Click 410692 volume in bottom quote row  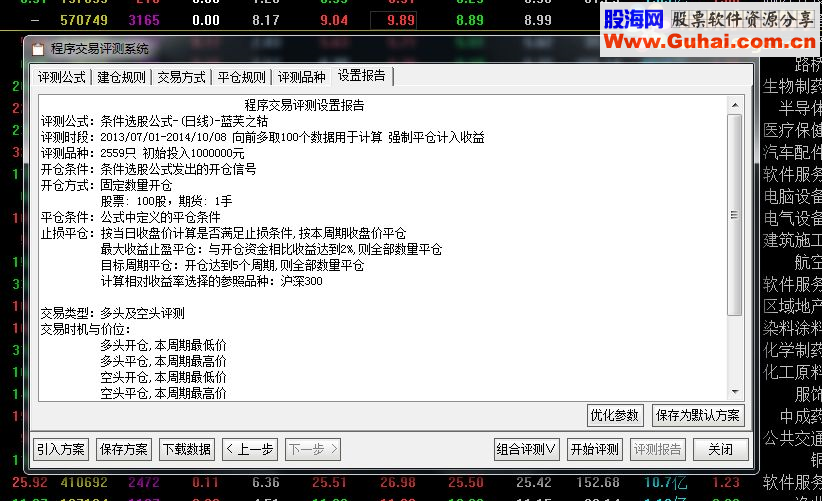(x=84, y=482)
